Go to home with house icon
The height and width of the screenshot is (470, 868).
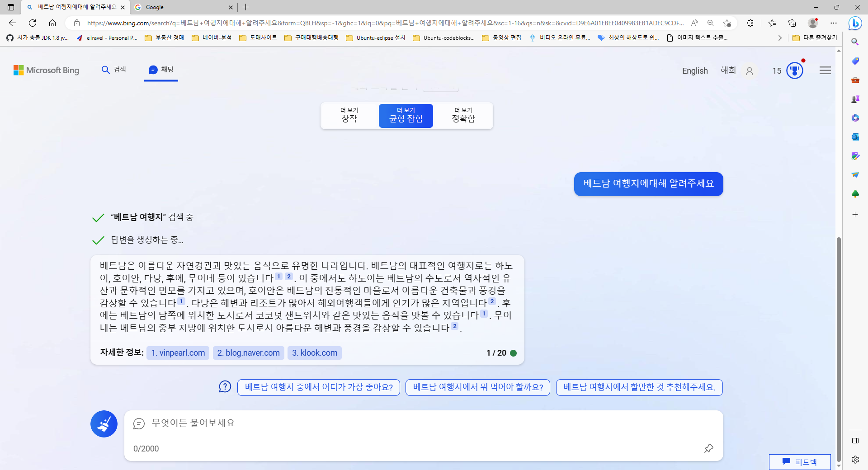click(52, 23)
